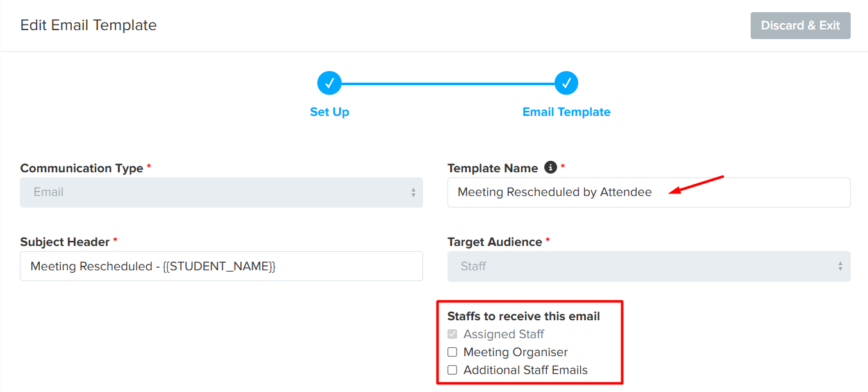Click the progress line between the steps
This screenshot has height=392, width=868.
point(447,83)
